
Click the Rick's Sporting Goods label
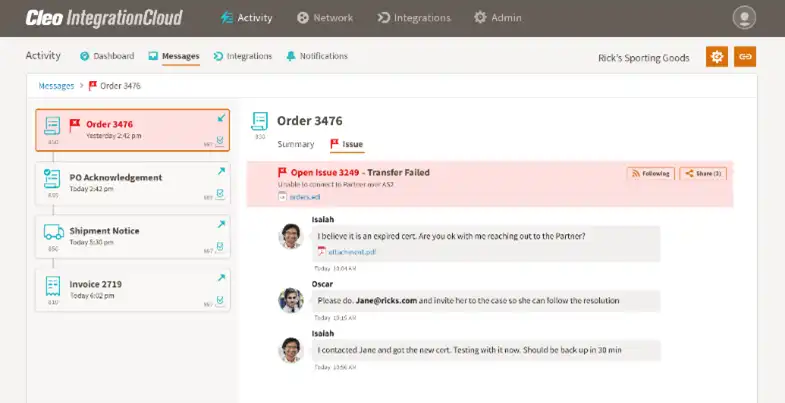[x=643, y=58]
